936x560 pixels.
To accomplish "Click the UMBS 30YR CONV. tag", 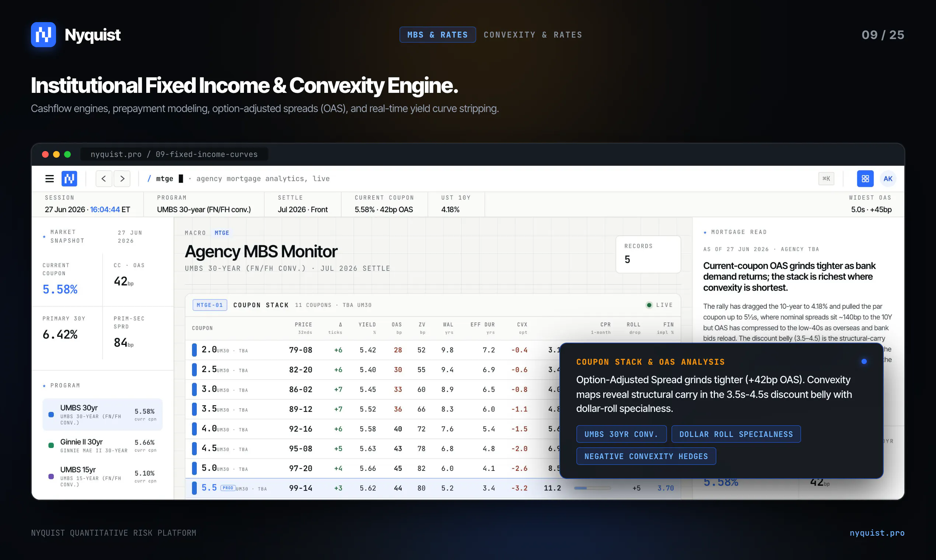I will click(621, 434).
